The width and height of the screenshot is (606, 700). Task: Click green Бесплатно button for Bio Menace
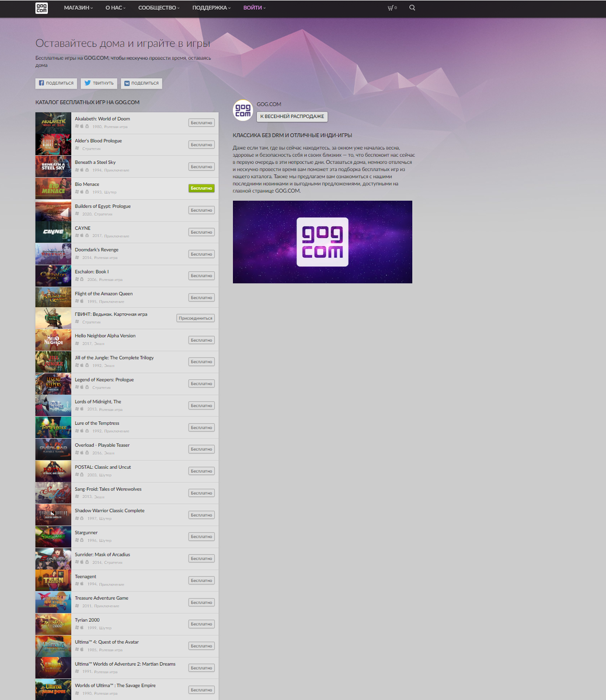201,188
